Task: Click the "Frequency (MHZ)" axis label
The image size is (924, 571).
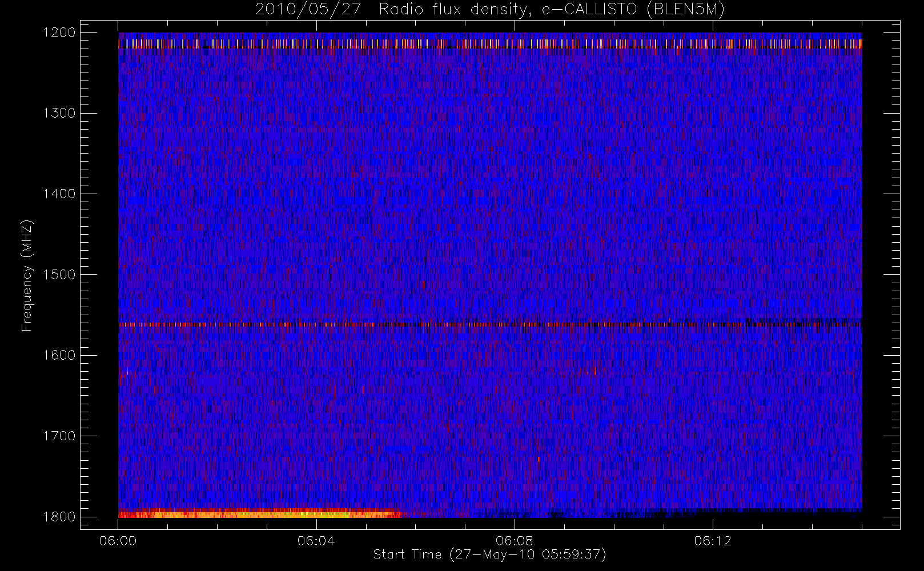Action: click(x=26, y=275)
